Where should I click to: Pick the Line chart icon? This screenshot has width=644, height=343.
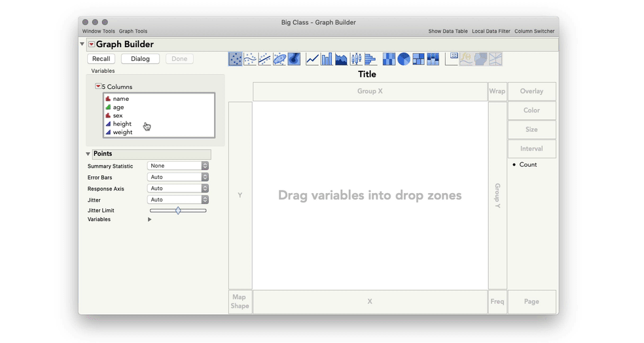click(312, 59)
